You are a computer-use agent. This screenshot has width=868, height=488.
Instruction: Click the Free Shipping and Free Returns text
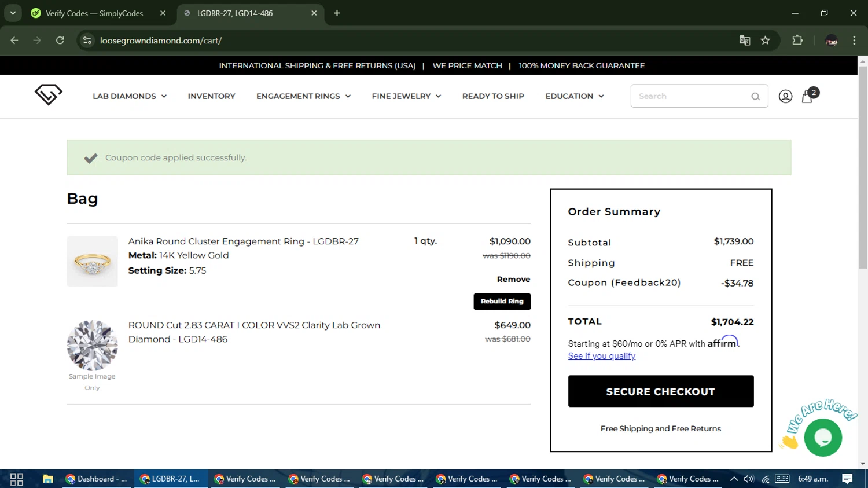pos(661,428)
